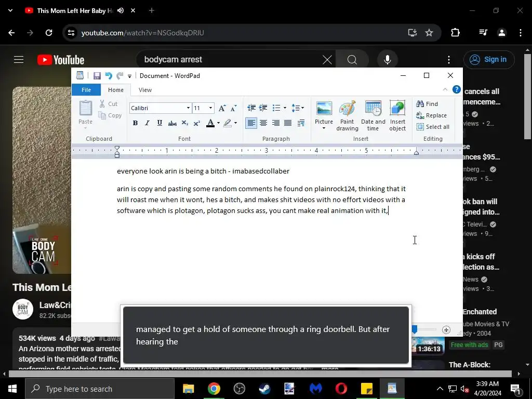Image resolution: width=532 pixels, height=399 pixels.
Task: Click the zoom in plus button in WordPad
Action: pyautogui.click(x=446, y=330)
